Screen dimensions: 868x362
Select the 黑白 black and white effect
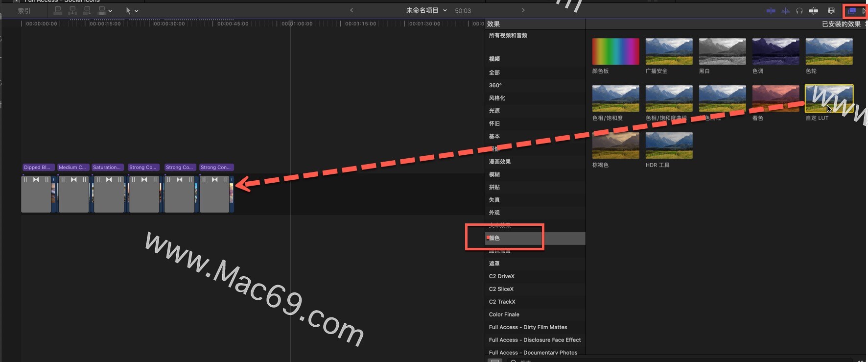point(722,51)
